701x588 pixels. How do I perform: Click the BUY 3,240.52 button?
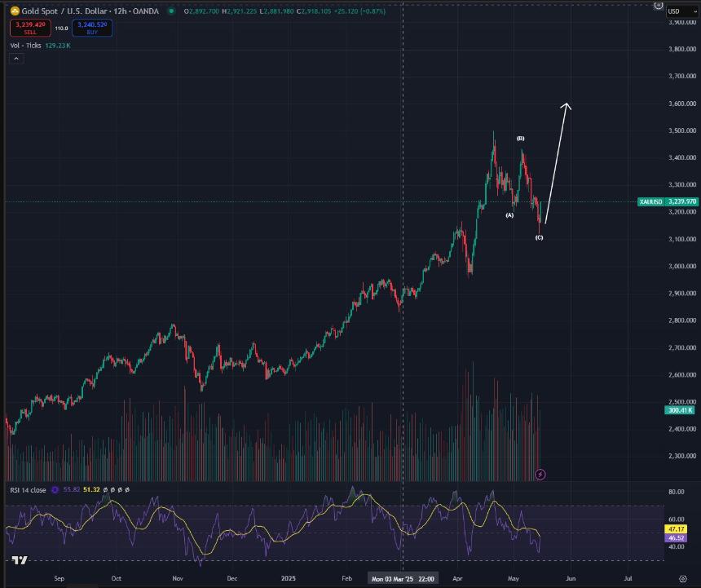pyautogui.click(x=92, y=28)
